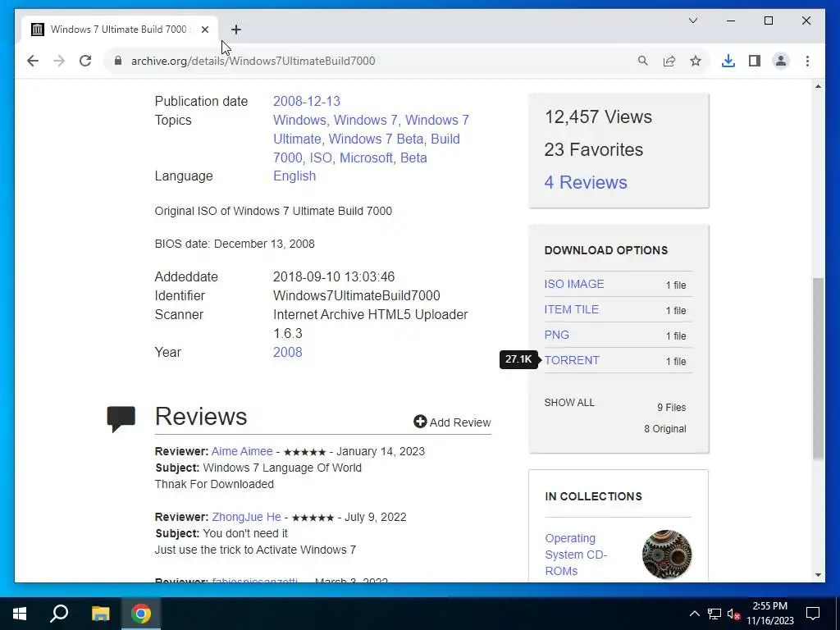Click the identifier value Windows7UltimateBuild7000
The image size is (840, 630).
coord(356,295)
